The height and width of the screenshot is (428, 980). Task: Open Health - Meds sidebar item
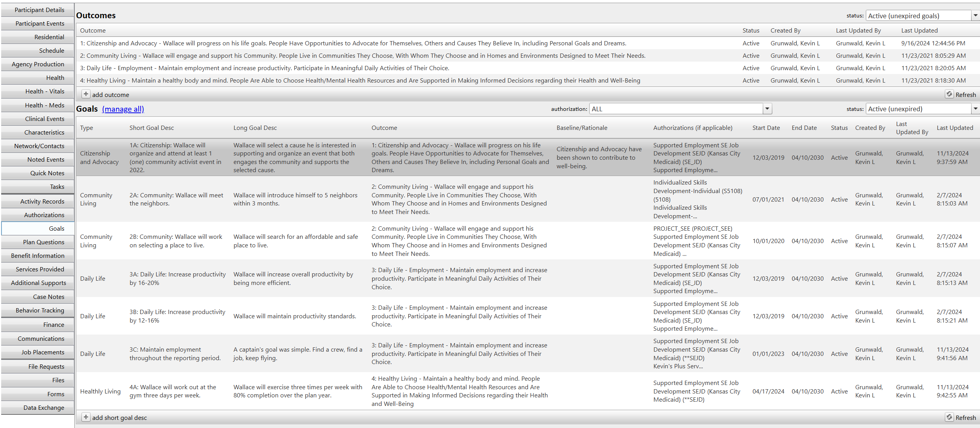click(38, 105)
